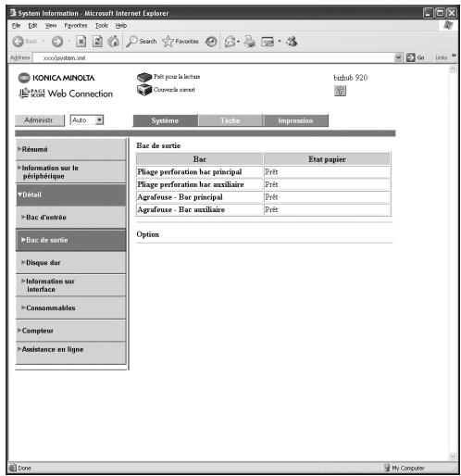Click the browser Forward button
This screenshot has height=476, width=461.
(57, 42)
